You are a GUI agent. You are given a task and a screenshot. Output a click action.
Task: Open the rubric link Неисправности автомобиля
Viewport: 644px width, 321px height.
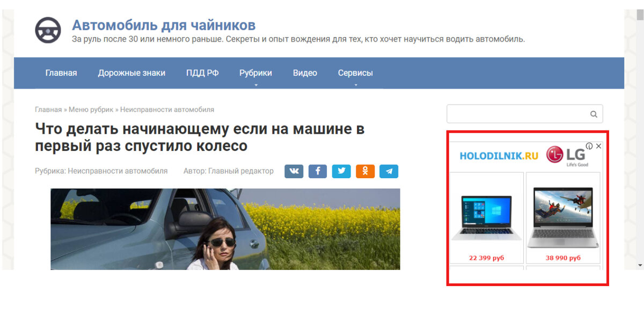[118, 171]
